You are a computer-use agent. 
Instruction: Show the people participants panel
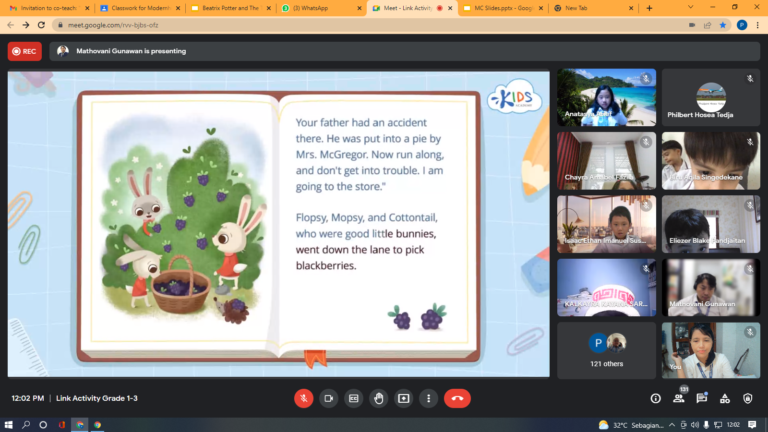(x=679, y=398)
